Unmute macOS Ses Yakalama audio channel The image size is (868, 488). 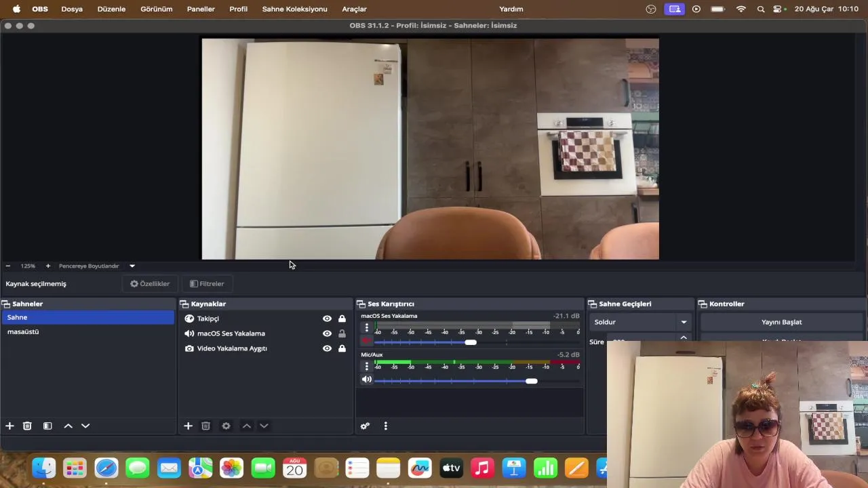point(367,342)
